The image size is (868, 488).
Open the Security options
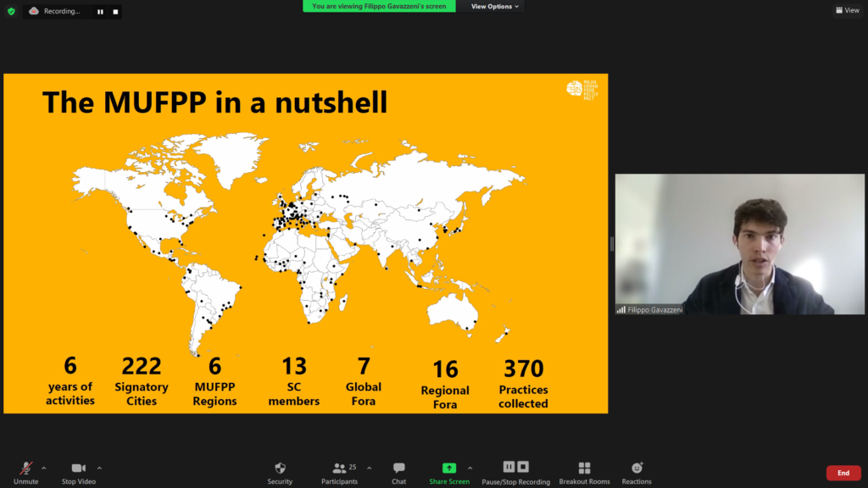click(x=280, y=469)
